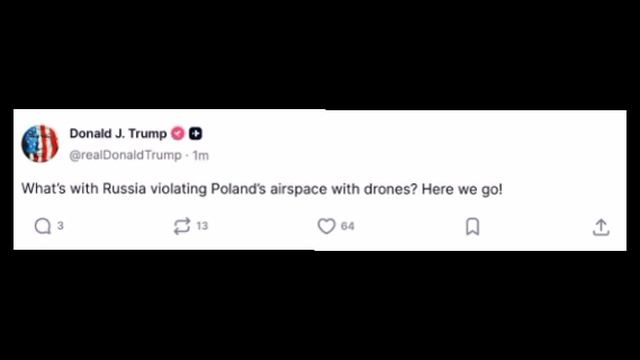Image resolution: width=640 pixels, height=360 pixels.
Task: Click the reply speech bubble icon
Action: coord(42,226)
